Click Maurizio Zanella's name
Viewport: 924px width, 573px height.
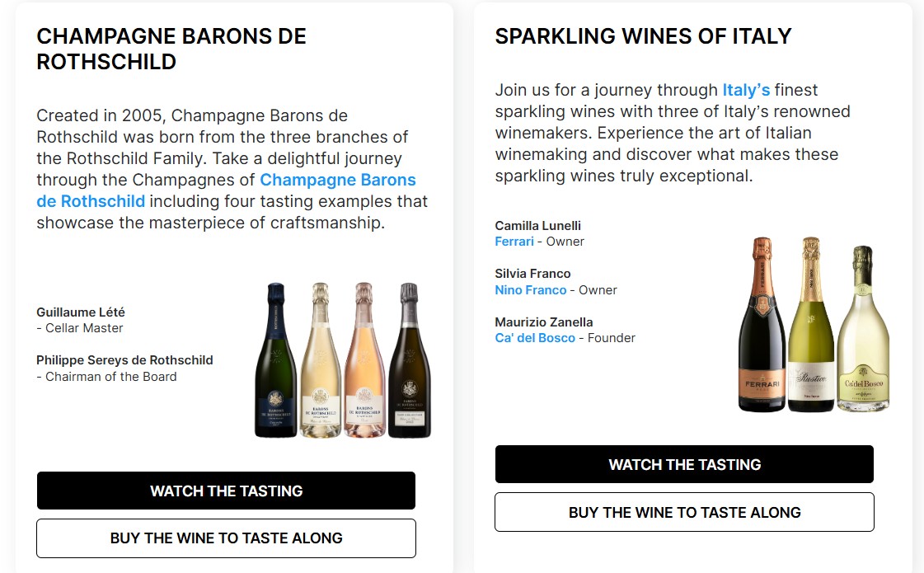pos(543,322)
